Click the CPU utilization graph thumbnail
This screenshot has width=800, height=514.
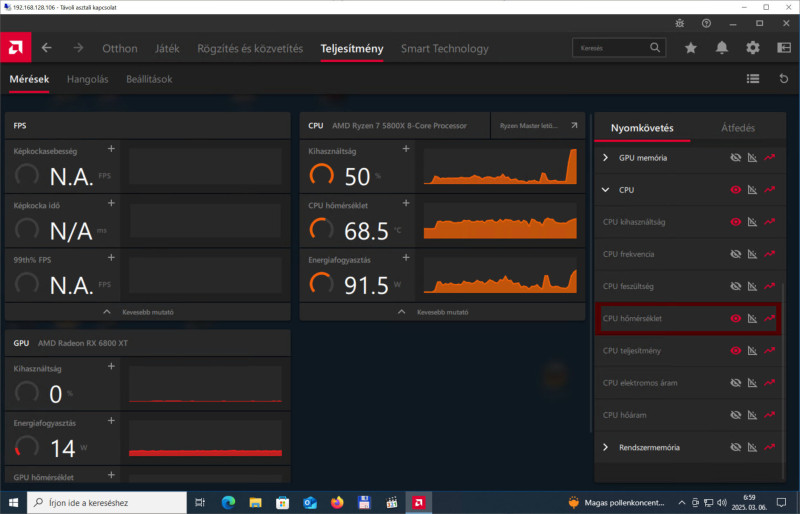coord(500,166)
